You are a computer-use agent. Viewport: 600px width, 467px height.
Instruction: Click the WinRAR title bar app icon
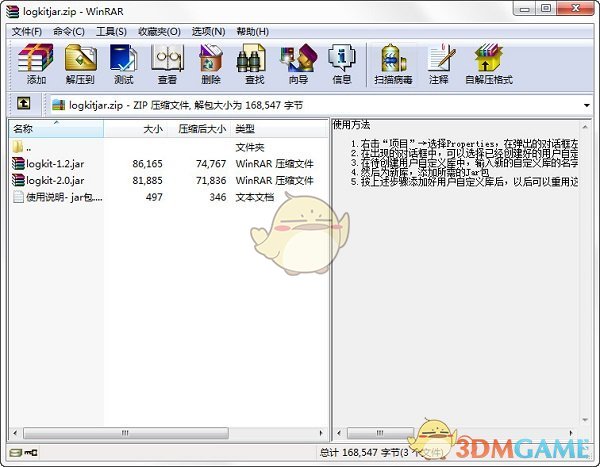[x=13, y=11]
